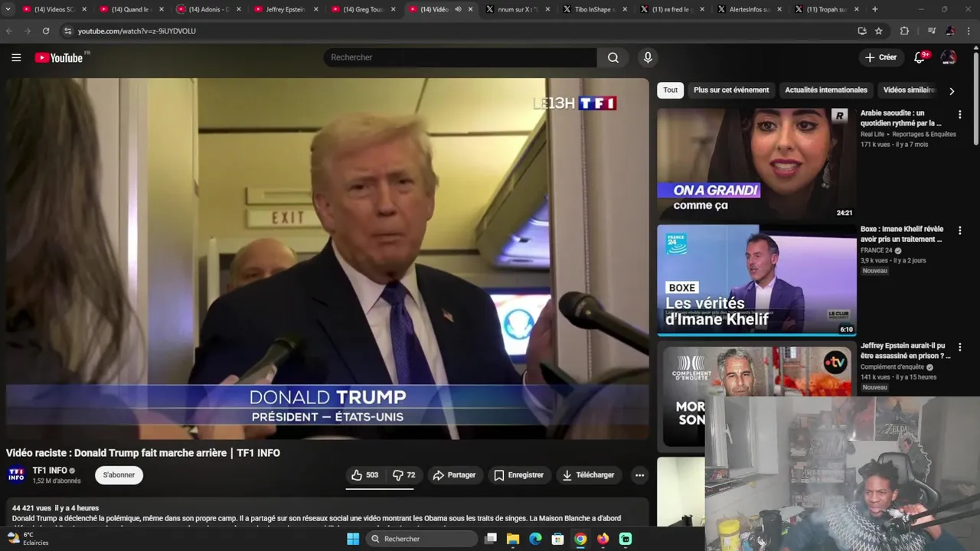The height and width of the screenshot is (551, 980).
Task: Select Plus sur cet événement chip
Action: tap(731, 90)
